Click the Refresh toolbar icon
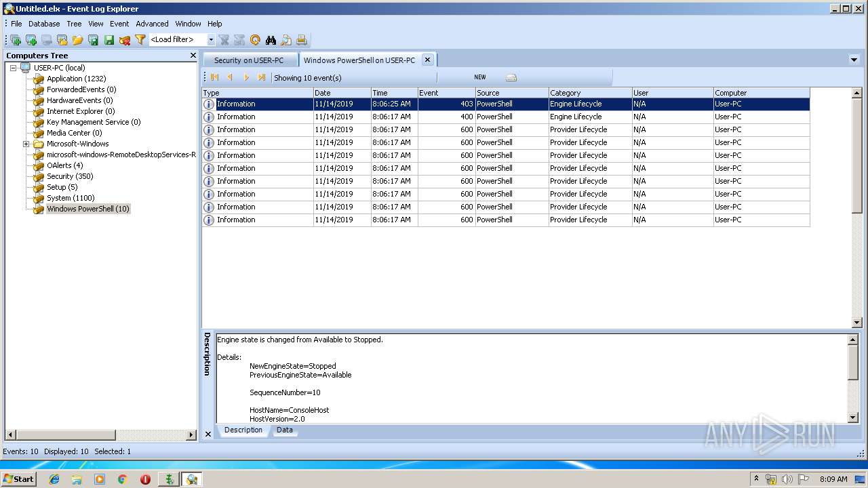Screen dimensions: 868x488 [x=255, y=40]
